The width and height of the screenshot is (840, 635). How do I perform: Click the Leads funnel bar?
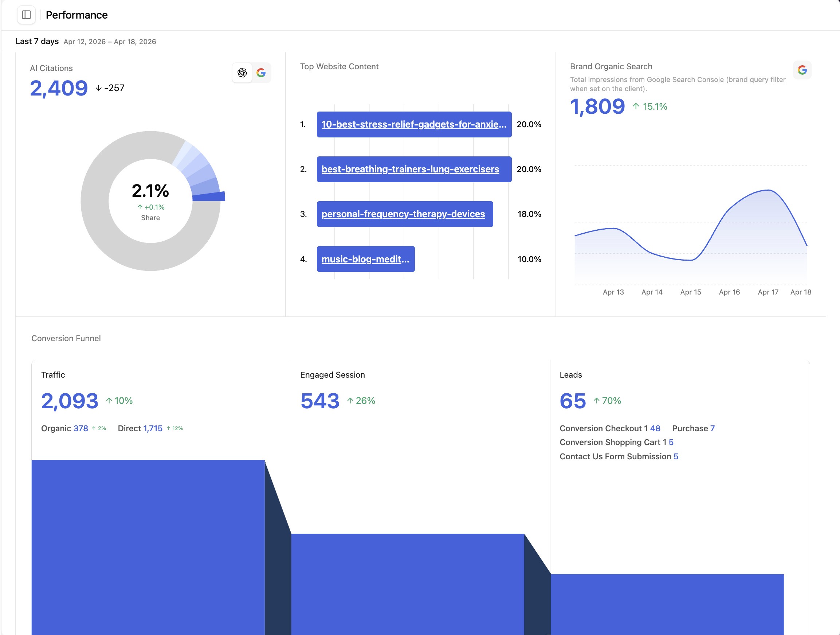click(x=667, y=604)
